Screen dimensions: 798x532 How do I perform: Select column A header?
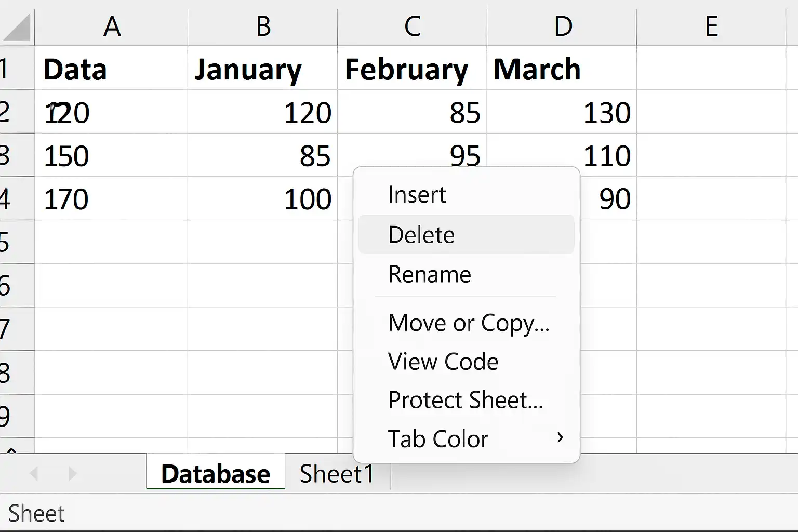point(112,26)
